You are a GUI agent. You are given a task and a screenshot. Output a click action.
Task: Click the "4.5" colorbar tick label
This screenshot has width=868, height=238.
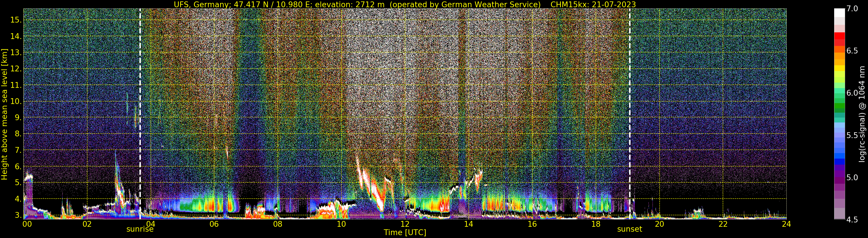(852, 220)
